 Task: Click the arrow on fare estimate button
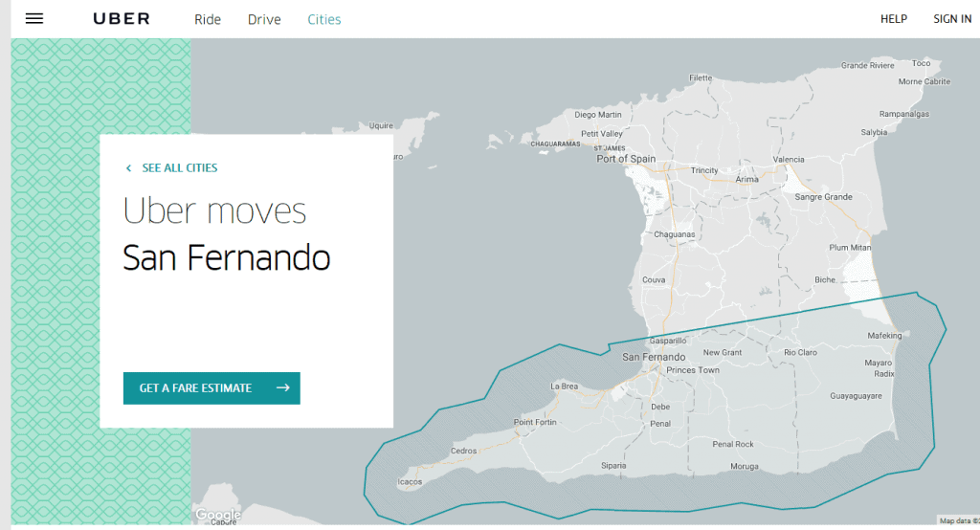tap(283, 387)
